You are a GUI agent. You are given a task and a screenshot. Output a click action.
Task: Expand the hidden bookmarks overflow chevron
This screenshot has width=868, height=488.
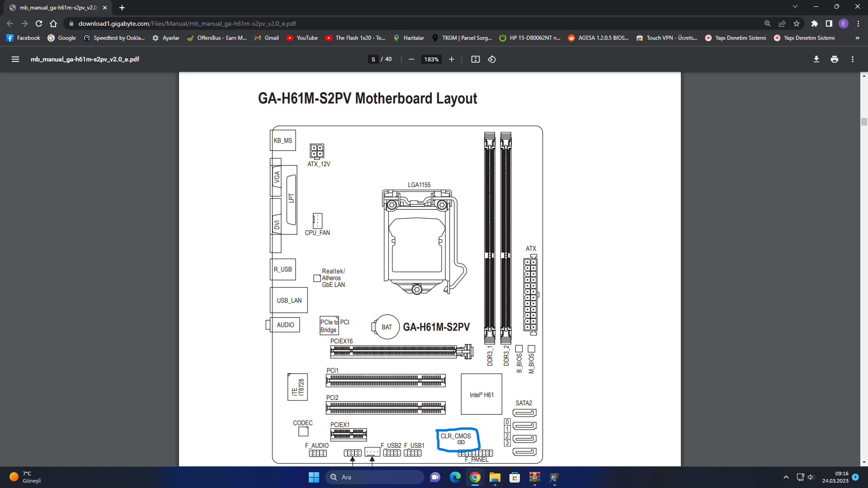pos(857,38)
